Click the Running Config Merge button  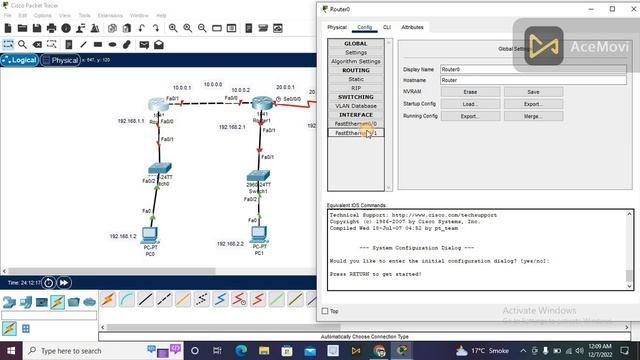point(533,116)
